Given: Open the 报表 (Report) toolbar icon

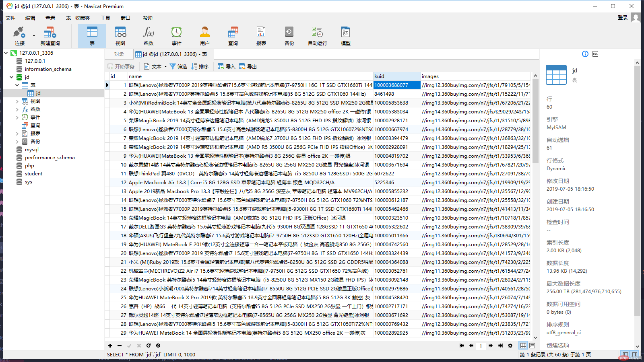Looking at the screenshot, I should click(x=261, y=36).
